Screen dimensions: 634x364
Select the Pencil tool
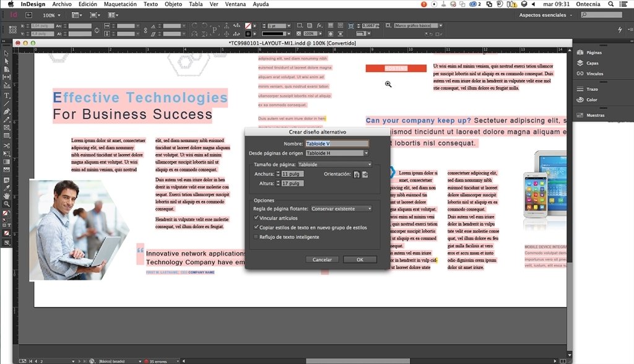coord(6,119)
